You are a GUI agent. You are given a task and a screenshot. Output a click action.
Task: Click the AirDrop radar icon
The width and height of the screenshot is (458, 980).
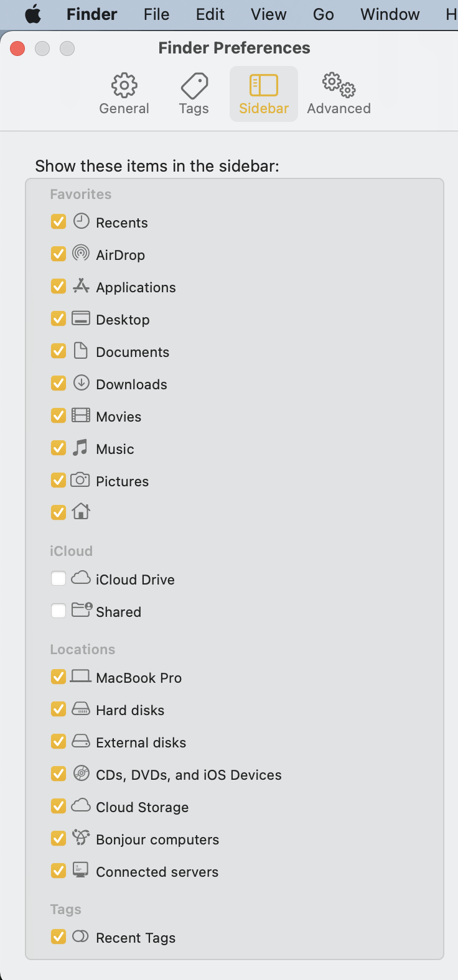[x=81, y=253]
